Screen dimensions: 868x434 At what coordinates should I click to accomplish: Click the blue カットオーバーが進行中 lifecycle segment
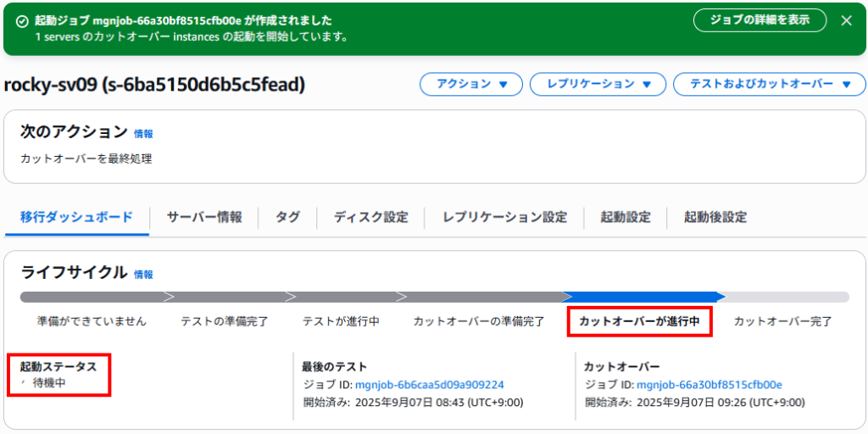pos(643,297)
